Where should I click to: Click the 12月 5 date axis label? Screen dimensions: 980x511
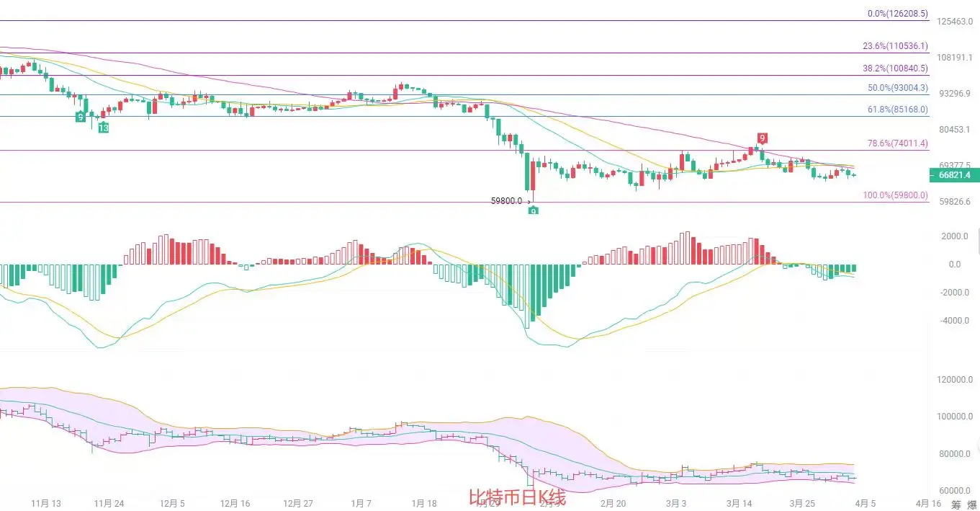click(x=172, y=503)
